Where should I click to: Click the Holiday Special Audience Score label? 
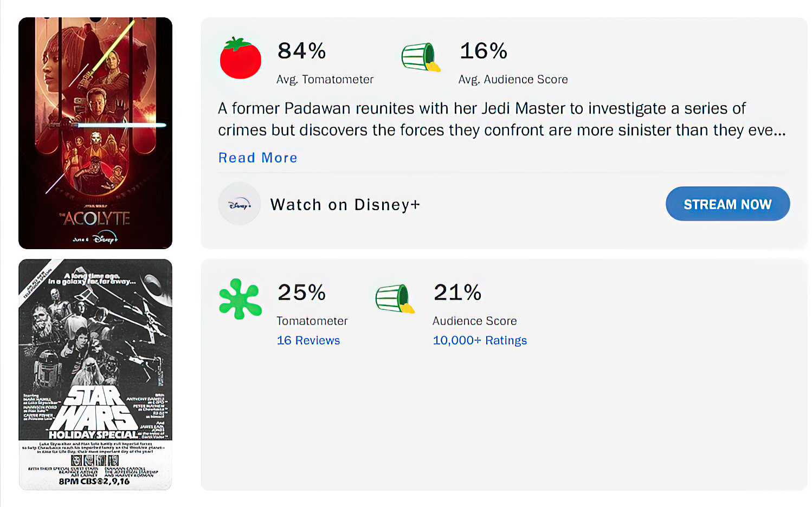point(474,321)
